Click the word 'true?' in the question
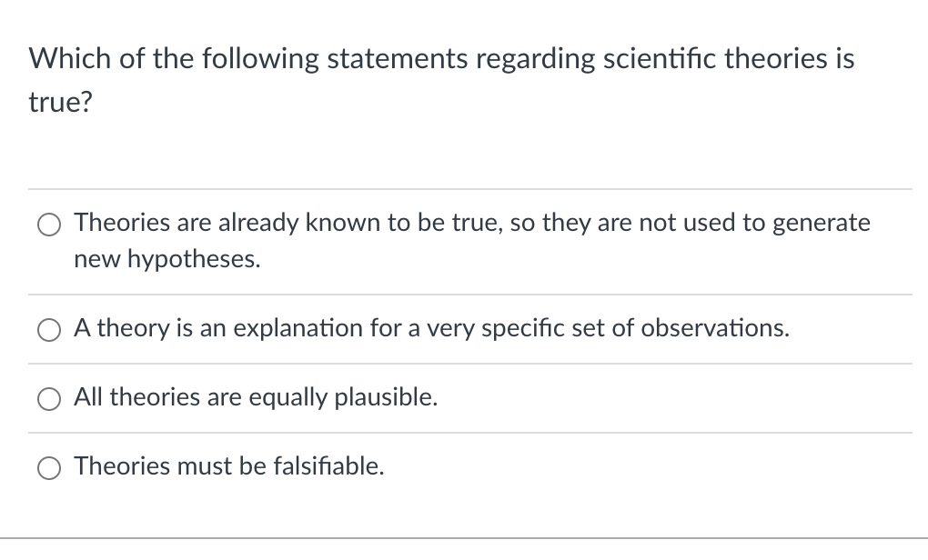928x560 pixels. coord(60,101)
